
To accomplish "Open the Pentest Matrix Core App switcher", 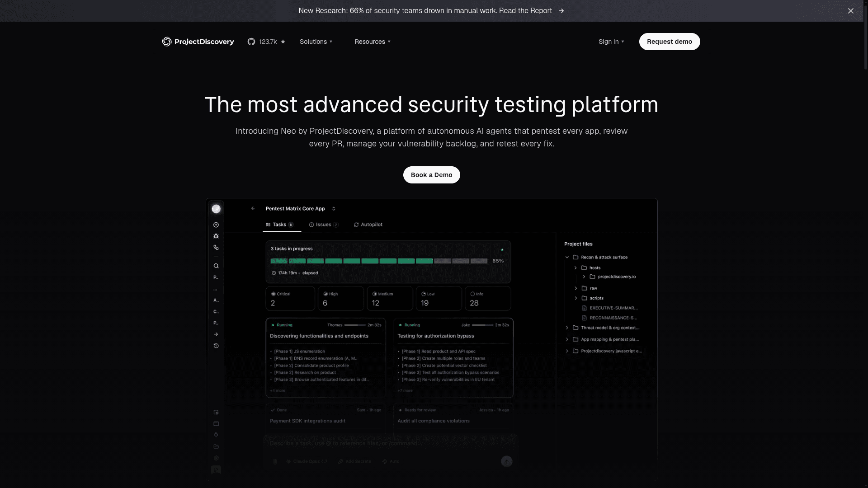I will click(301, 209).
